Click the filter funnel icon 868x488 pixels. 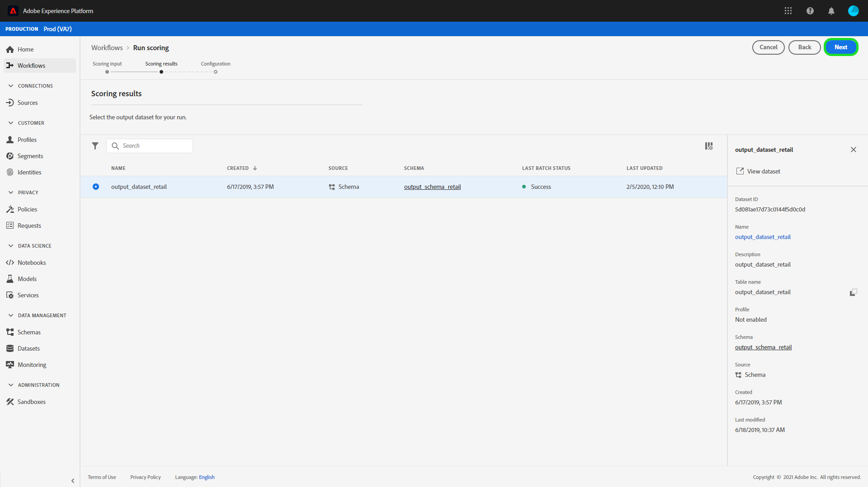95,146
